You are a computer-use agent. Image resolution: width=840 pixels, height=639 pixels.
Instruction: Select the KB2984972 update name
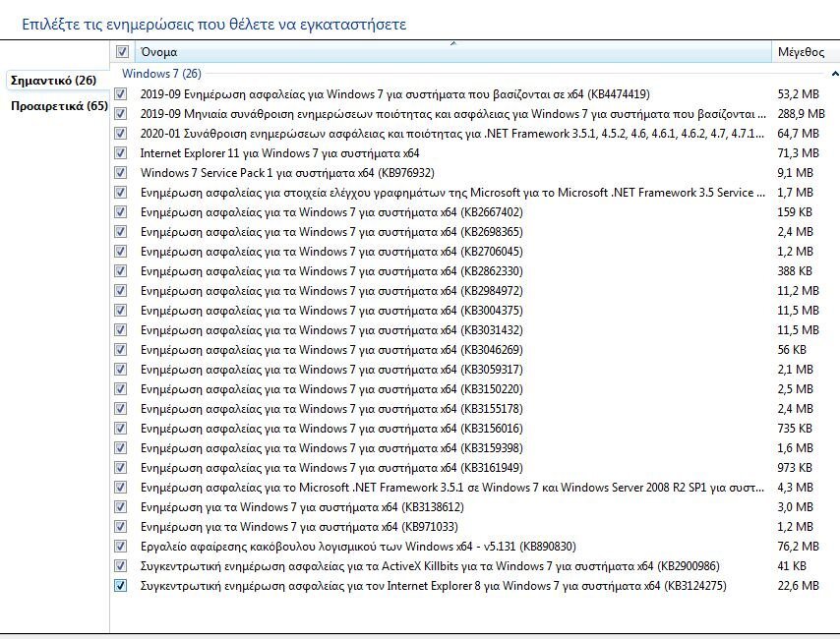[331, 291]
